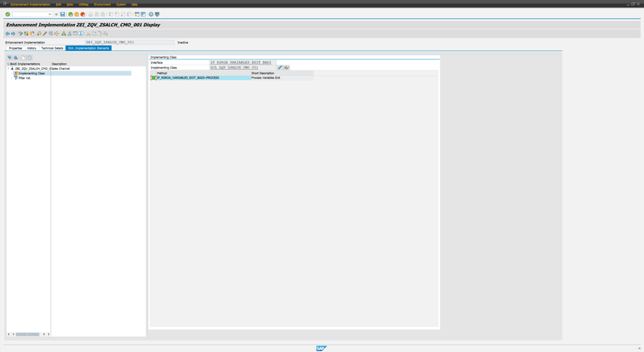Screen dimensions: 644x352
Task: Open Help via blue question mark icon
Action: pyautogui.click(x=151, y=14)
